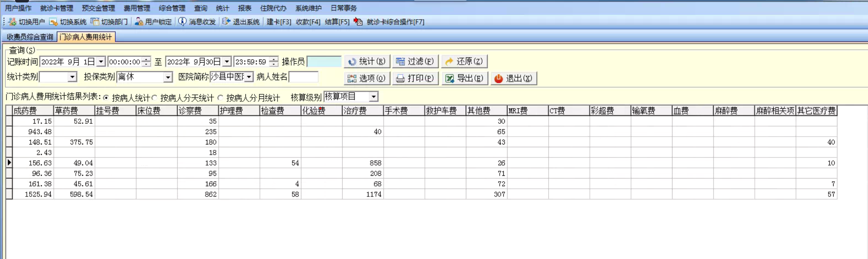
Task: Open 消息收发 messages info icon
Action: coord(182,22)
